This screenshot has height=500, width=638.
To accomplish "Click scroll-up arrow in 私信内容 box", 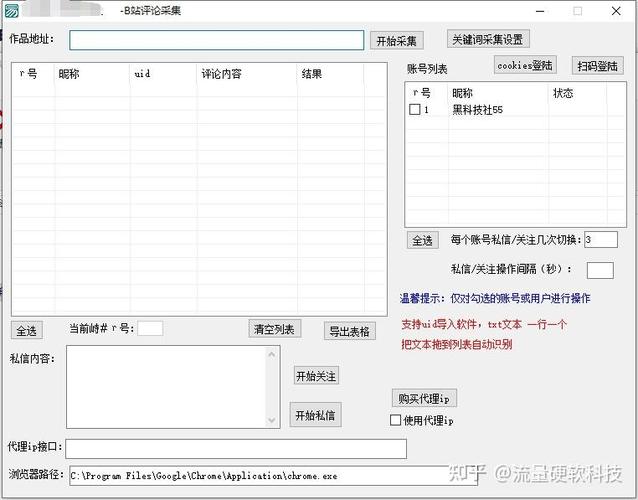I will coord(272,354).
